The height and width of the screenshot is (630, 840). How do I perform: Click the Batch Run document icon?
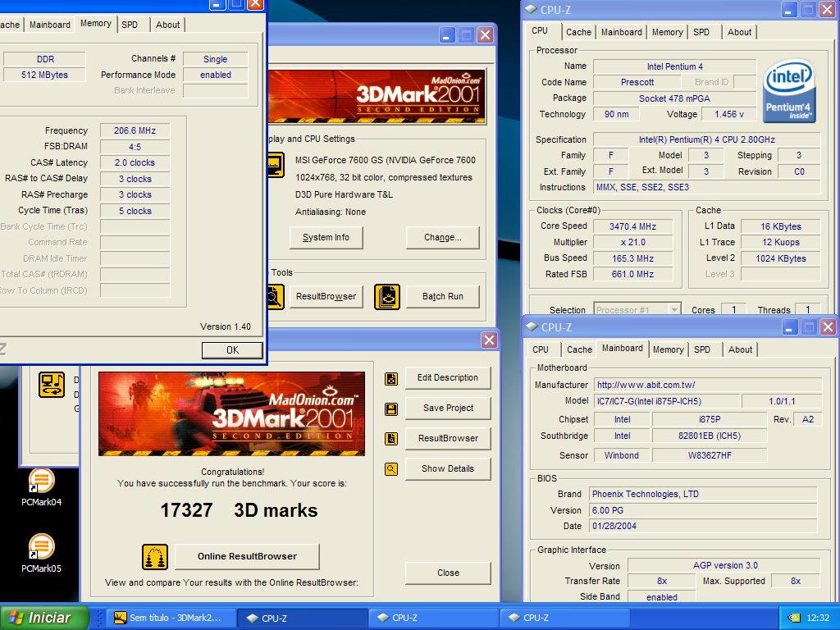pyautogui.click(x=387, y=296)
